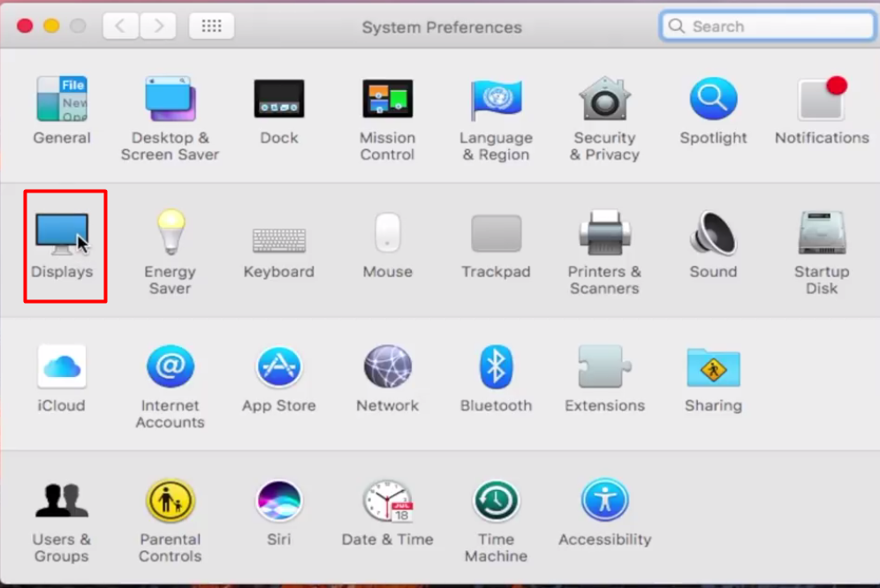Minimize window with the yellow button
This screenshot has height=588, width=880.
[x=51, y=26]
